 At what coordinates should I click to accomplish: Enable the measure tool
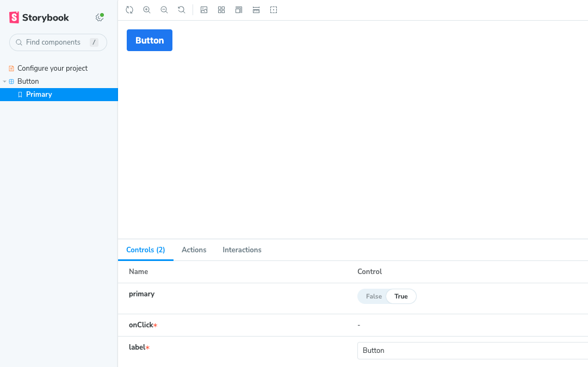(256, 10)
